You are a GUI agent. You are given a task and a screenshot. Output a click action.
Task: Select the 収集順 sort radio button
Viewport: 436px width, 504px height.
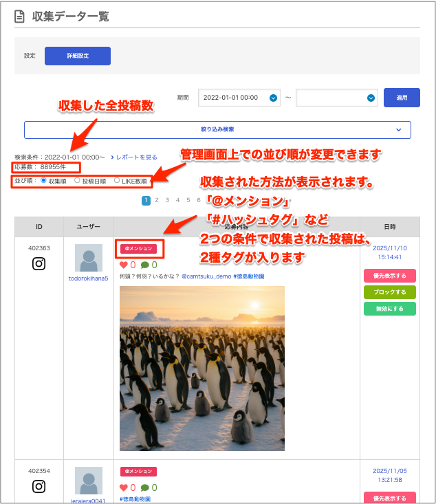[44, 181]
